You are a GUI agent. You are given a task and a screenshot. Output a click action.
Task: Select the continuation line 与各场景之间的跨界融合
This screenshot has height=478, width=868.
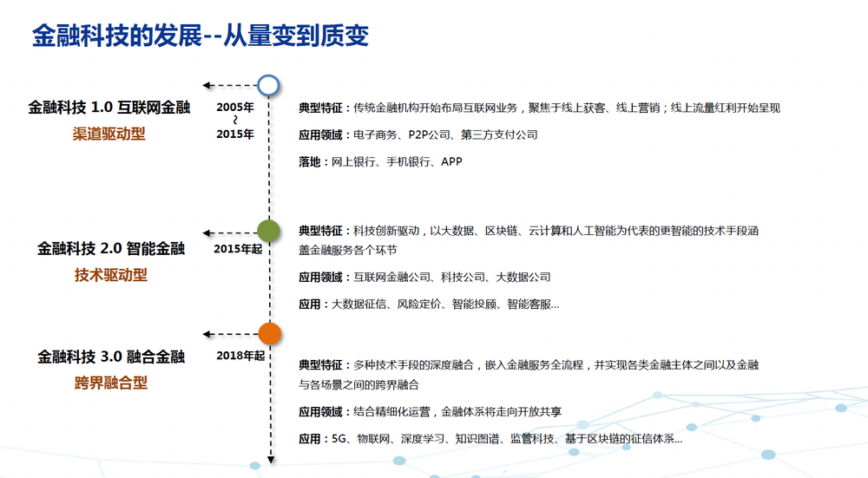pyautogui.click(x=358, y=384)
